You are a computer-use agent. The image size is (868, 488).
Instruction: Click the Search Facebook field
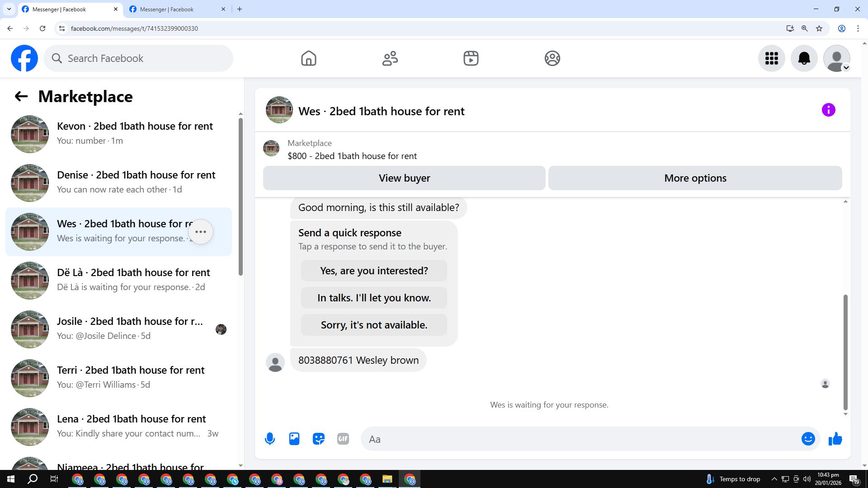click(x=138, y=58)
